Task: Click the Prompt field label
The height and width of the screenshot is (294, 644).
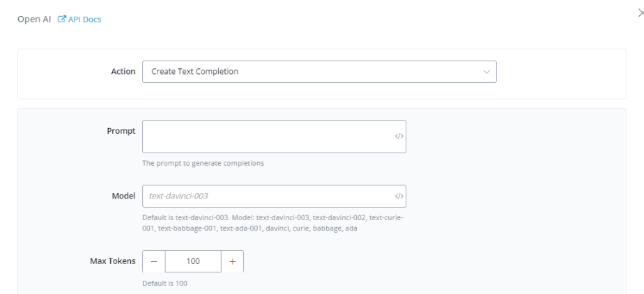Action: (x=121, y=132)
